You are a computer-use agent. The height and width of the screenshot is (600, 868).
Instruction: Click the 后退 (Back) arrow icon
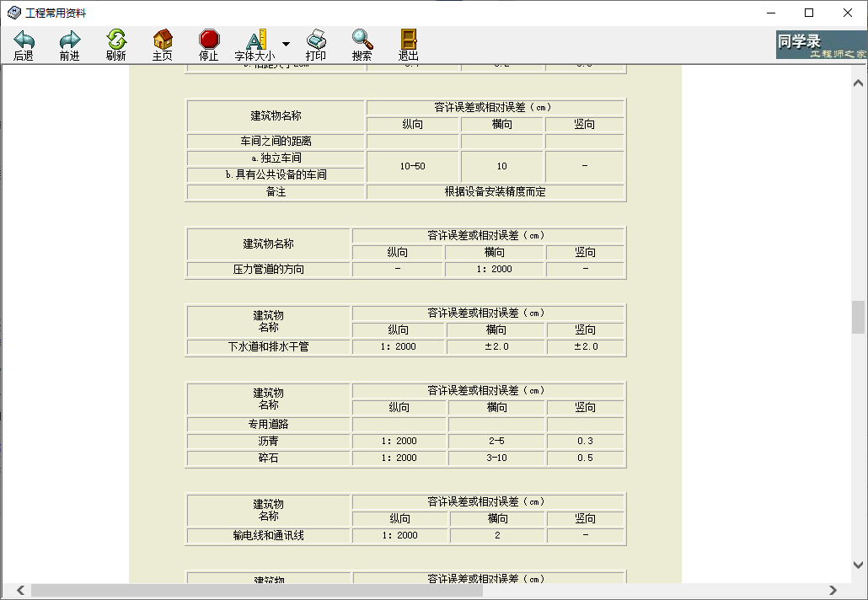(24, 40)
